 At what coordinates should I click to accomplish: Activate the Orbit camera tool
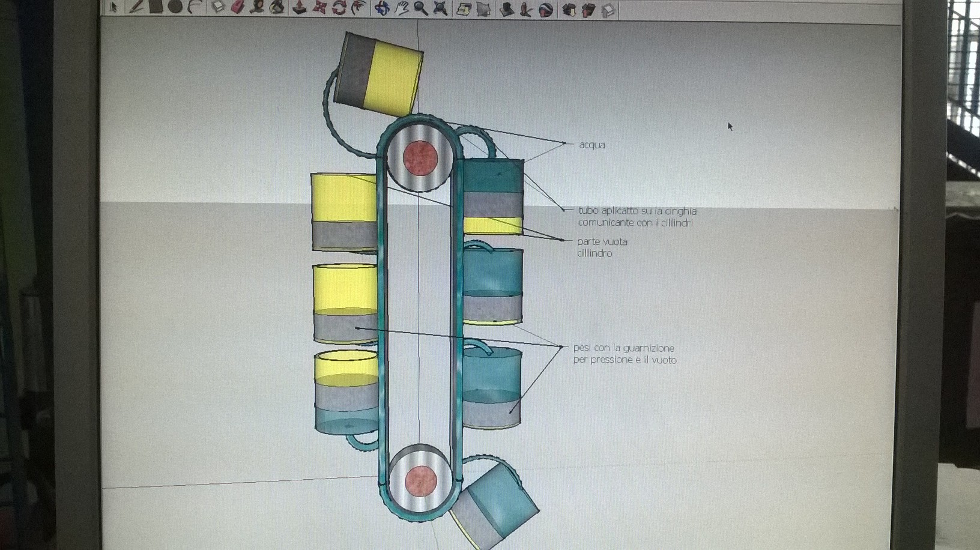tap(382, 8)
